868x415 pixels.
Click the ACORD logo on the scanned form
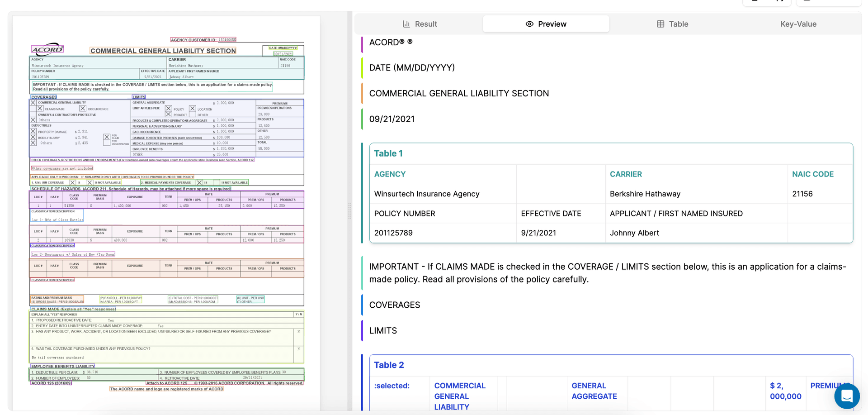47,49
